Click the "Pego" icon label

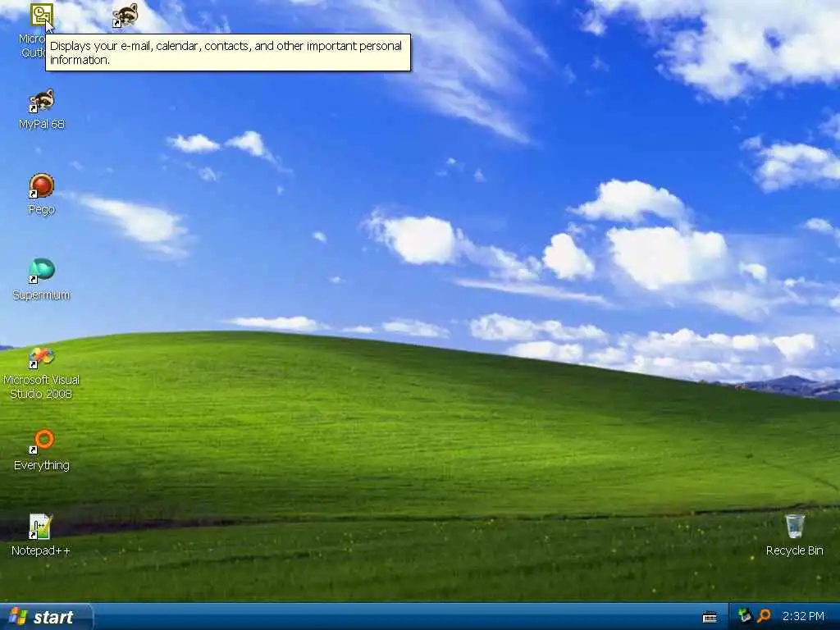pos(41,209)
